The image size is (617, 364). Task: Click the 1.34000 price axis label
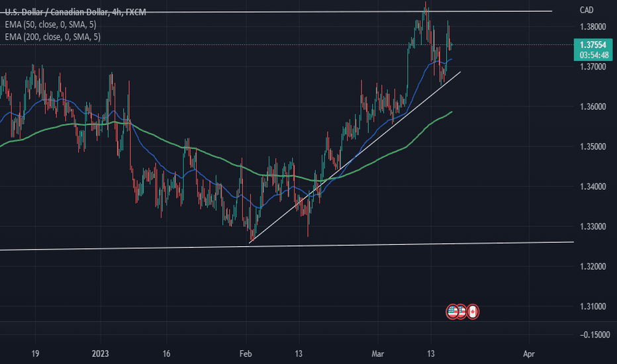click(593, 187)
